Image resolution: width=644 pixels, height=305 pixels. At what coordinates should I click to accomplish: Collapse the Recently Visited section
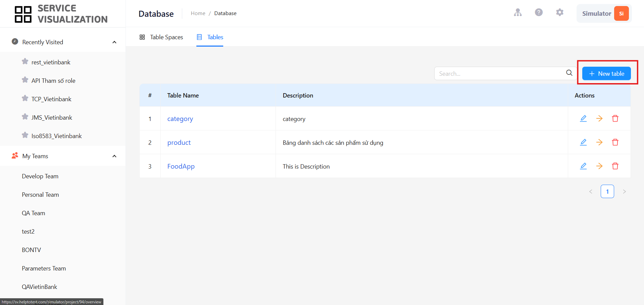click(114, 42)
